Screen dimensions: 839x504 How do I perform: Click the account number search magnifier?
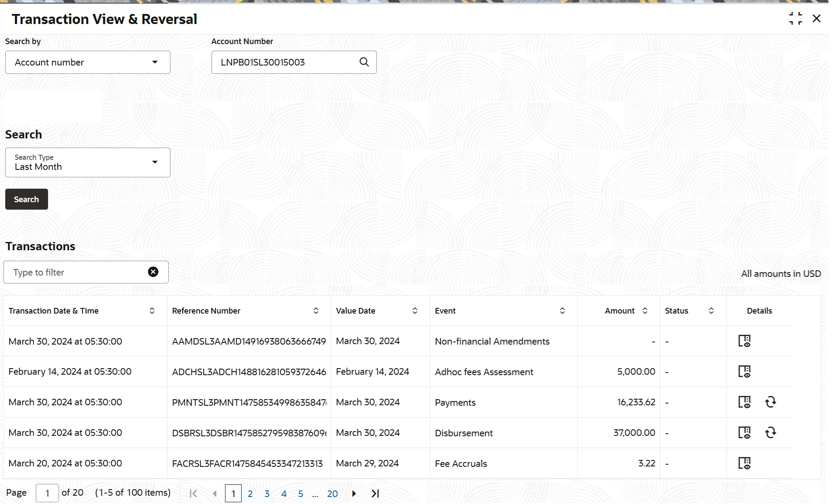364,62
